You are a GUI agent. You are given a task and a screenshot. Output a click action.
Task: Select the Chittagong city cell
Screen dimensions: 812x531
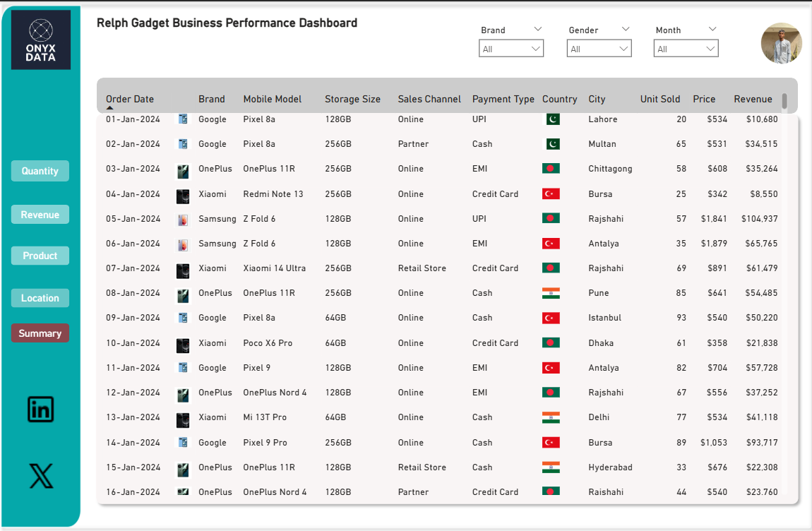click(610, 169)
